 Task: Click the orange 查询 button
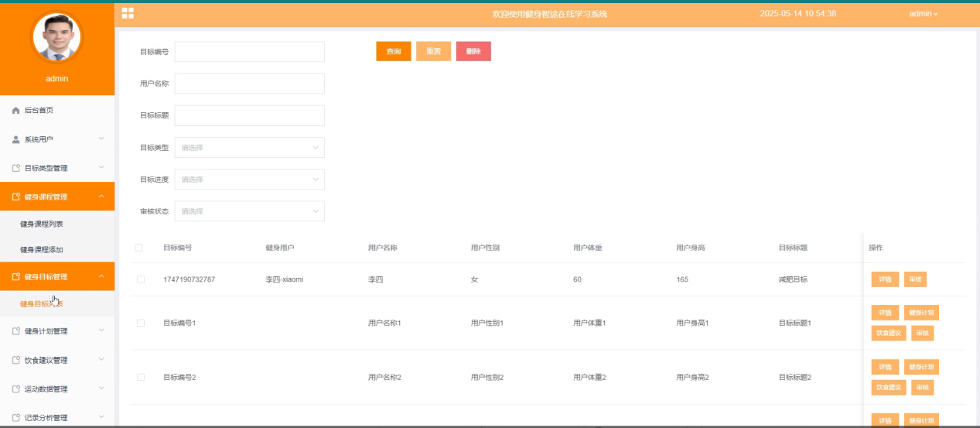coord(394,51)
